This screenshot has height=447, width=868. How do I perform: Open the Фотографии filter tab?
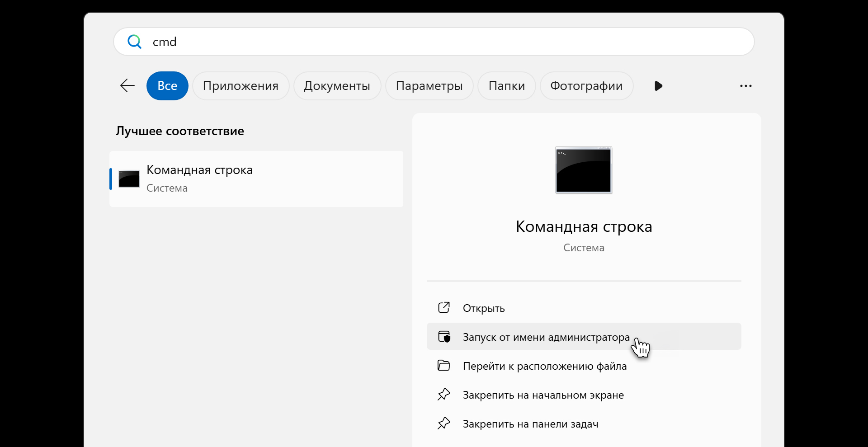coord(586,86)
